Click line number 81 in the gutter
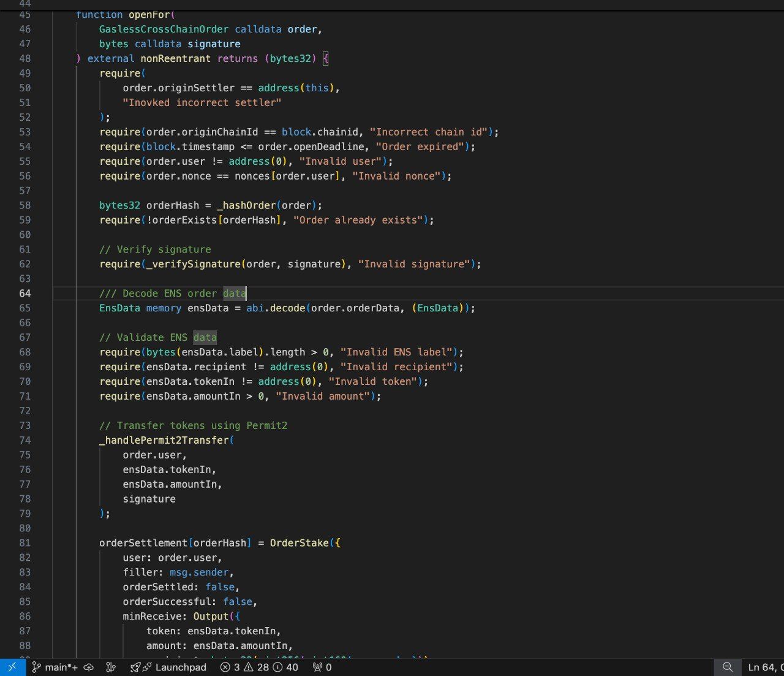Viewport: 784px width, 676px height. (25, 542)
